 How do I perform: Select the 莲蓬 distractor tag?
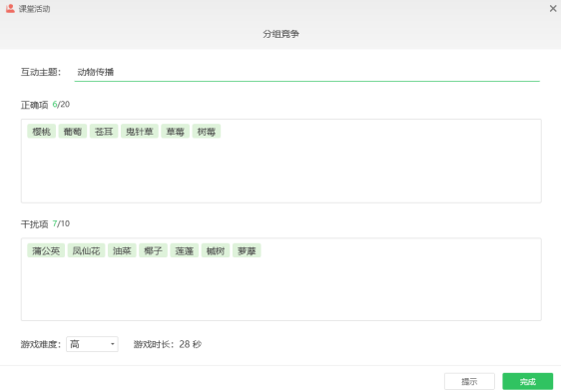(x=185, y=250)
